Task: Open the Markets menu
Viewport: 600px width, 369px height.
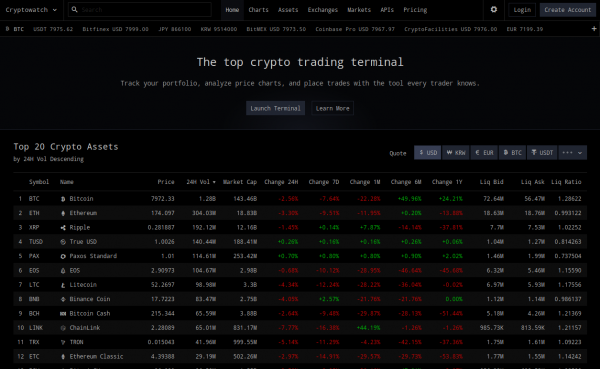Action: [x=359, y=10]
